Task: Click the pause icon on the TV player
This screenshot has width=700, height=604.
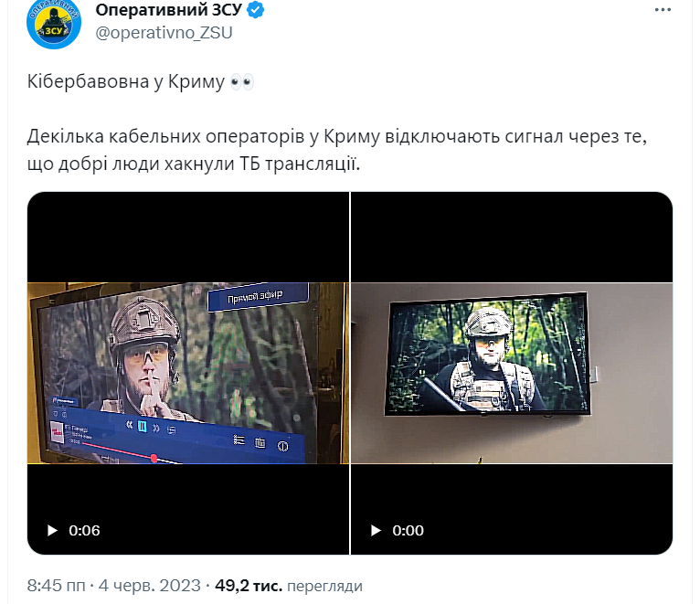Action: click(142, 427)
